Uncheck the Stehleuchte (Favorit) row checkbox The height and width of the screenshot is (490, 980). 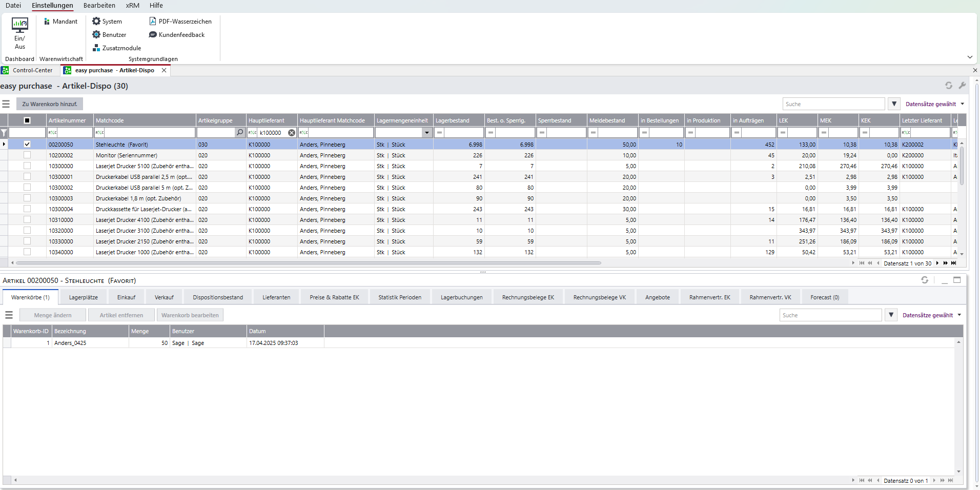point(27,145)
